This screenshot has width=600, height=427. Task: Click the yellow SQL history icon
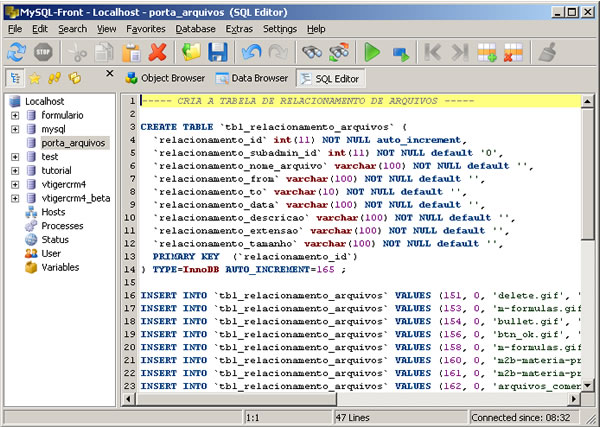(75, 78)
